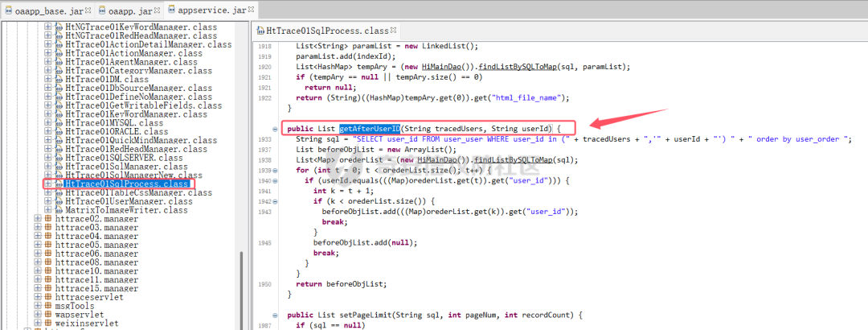
Task: Select HtTrace01CategoryManager.class in the tree
Action: click(138, 71)
